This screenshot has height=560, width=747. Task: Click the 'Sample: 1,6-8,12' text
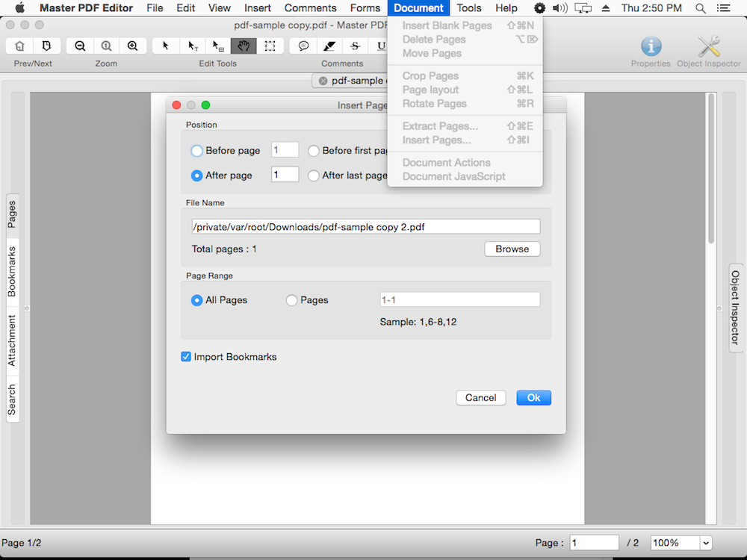coord(418,322)
